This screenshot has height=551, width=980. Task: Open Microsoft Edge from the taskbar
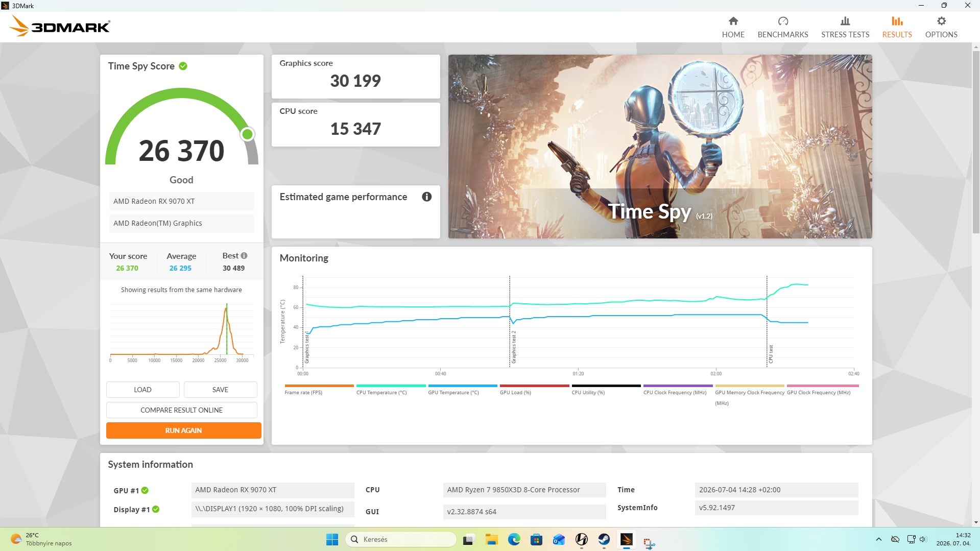pyautogui.click(x=514, y=539)
